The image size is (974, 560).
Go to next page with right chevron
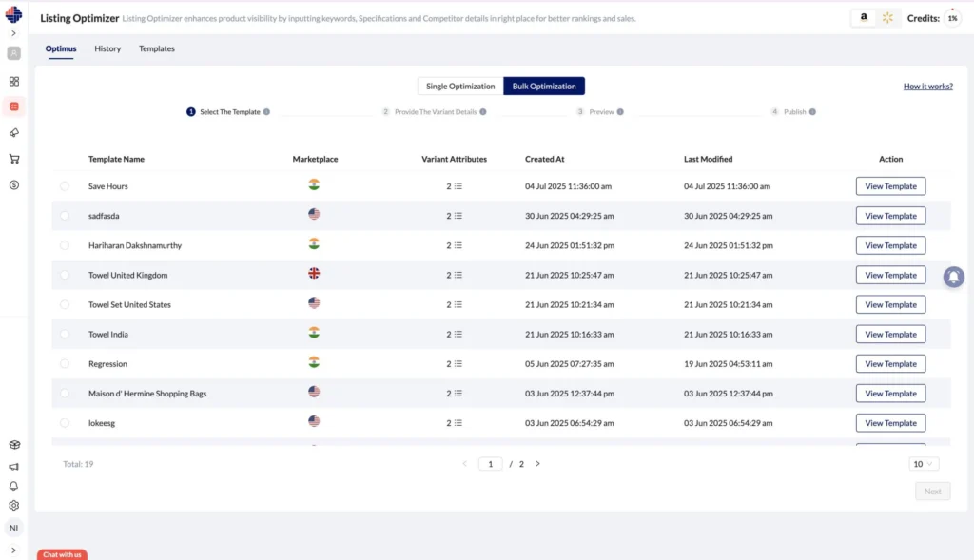[x=538, y=464]
